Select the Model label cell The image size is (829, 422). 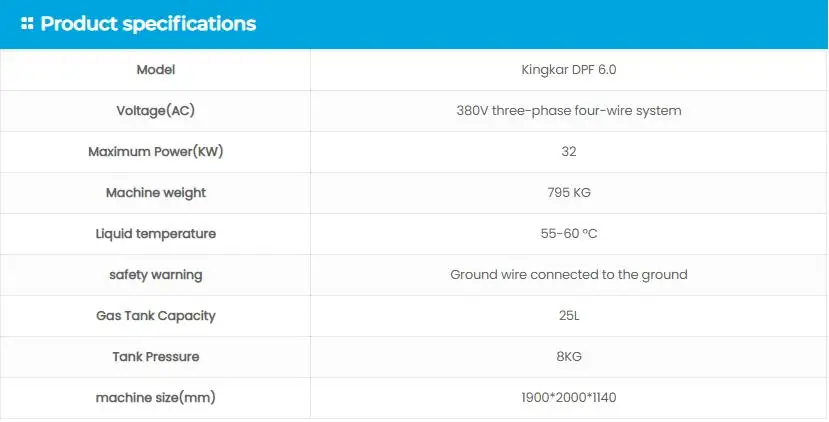pyautogui.click(x=156, y=70)
